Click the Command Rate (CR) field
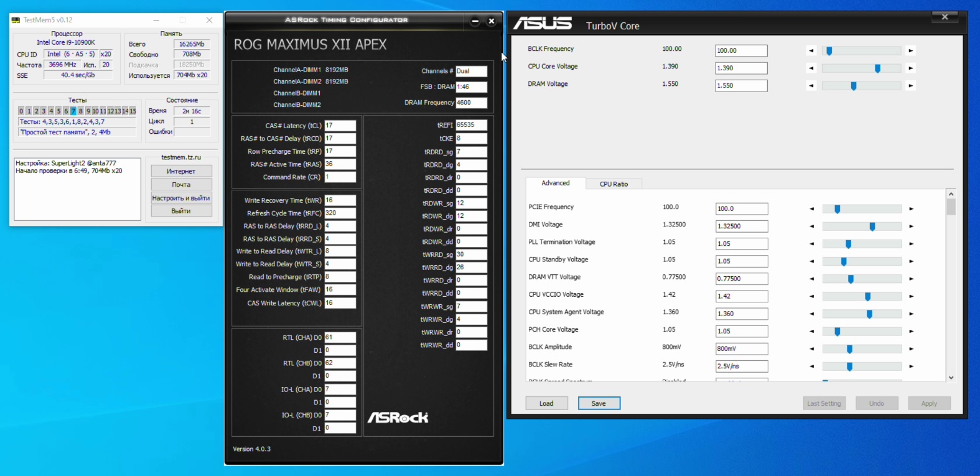Screen dimensions: 980x476 340,177
